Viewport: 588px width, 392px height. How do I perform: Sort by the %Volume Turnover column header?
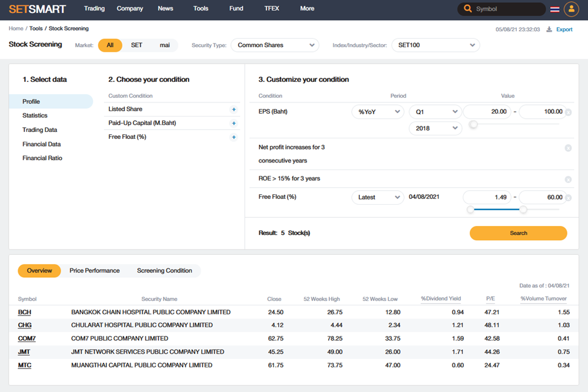click(543, 299)
